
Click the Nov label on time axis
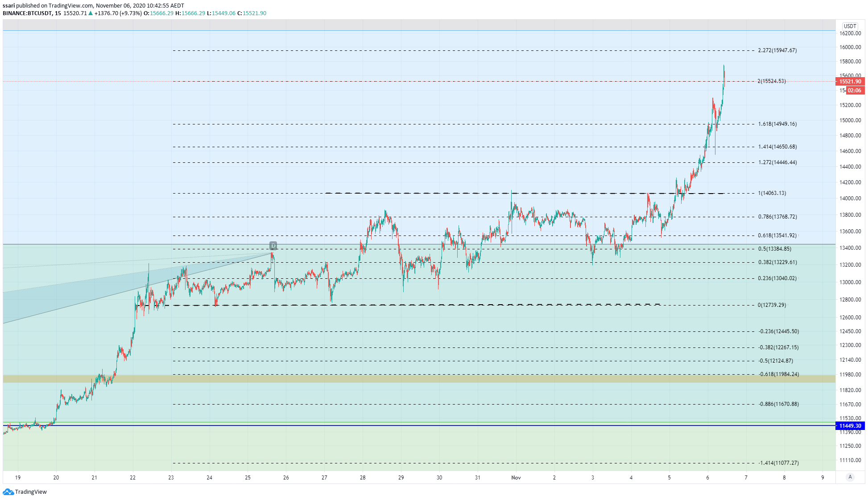(516, 478)
